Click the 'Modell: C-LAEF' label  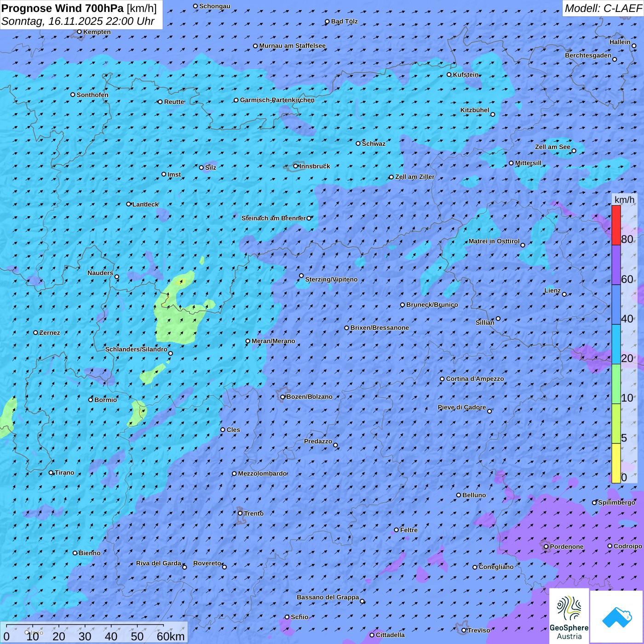(603, 8)
